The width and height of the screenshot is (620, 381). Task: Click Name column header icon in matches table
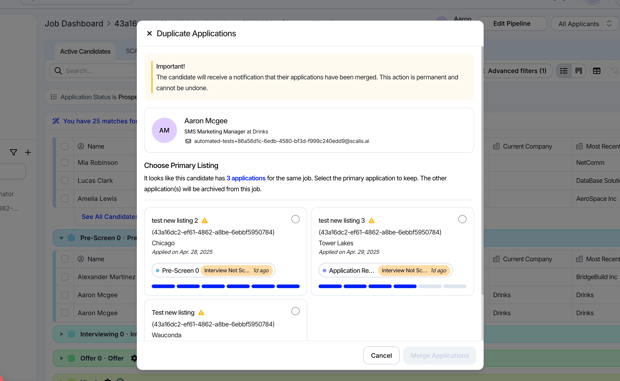pyautogui.click(x=81, y=146)
